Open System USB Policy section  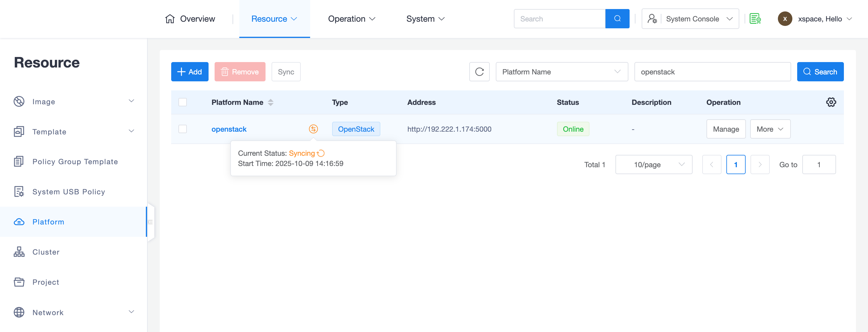[68, 192]
